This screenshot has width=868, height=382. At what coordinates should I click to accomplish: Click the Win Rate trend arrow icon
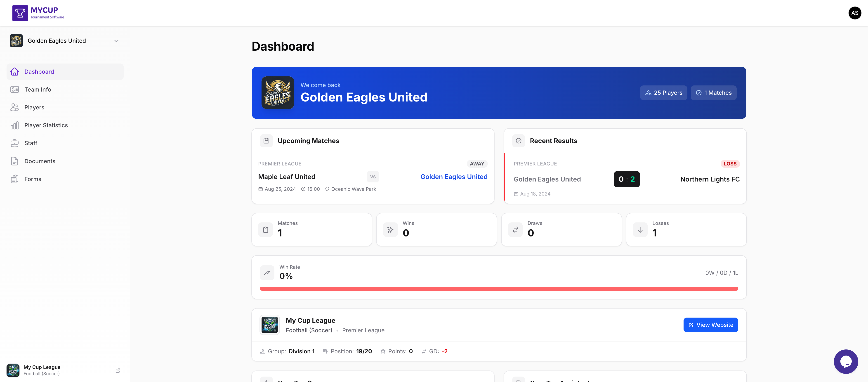(267, 273)
